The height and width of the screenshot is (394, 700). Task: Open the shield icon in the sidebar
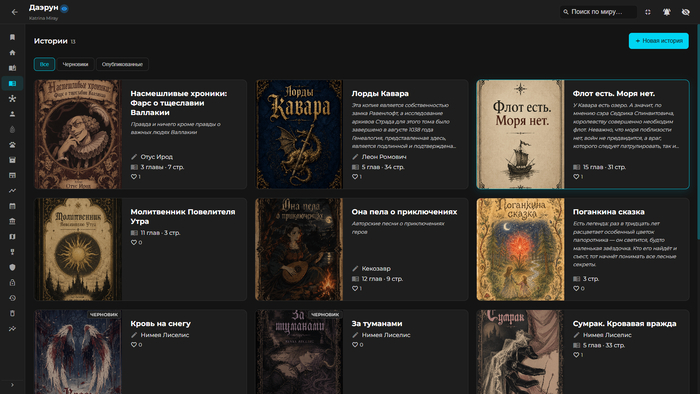pyautogui.click(x=12, y=267)
